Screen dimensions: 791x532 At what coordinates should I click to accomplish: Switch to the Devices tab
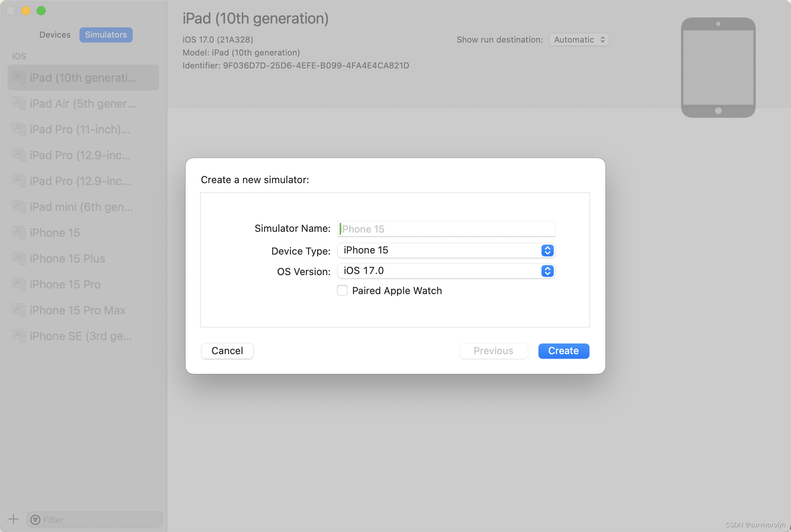pos(55,35)
